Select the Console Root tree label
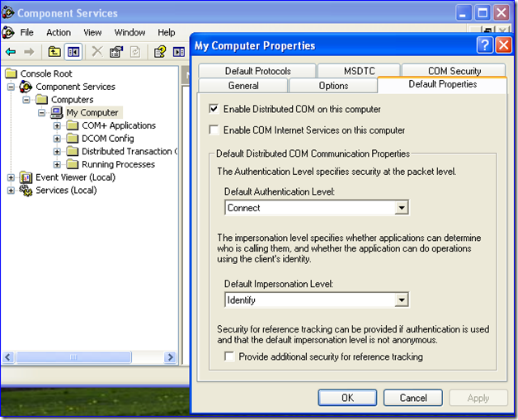 point(46,73)
